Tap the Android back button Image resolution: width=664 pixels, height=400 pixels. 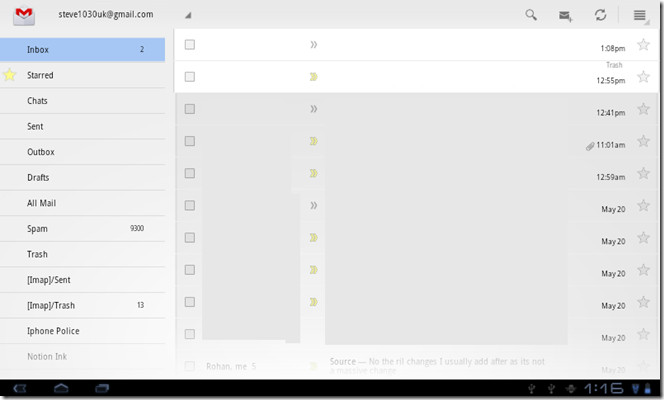point(20,388)
